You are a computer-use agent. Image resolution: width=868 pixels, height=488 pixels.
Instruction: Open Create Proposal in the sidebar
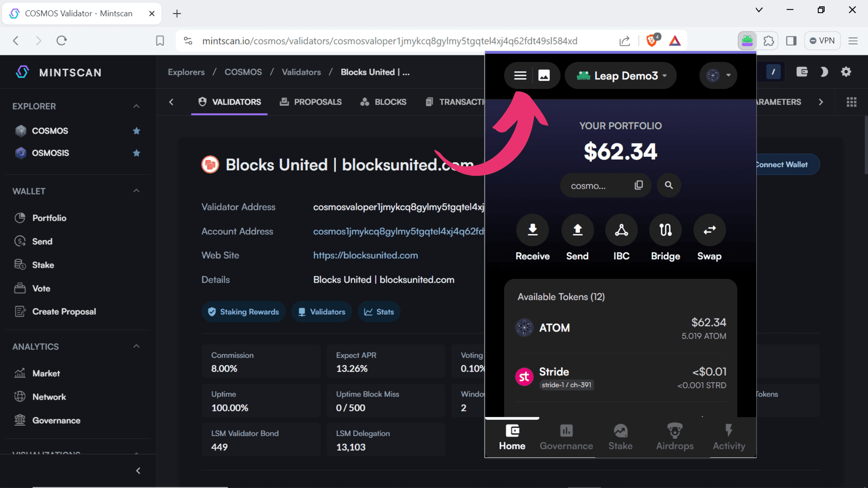pyautogui.click(x=64, y=311)
